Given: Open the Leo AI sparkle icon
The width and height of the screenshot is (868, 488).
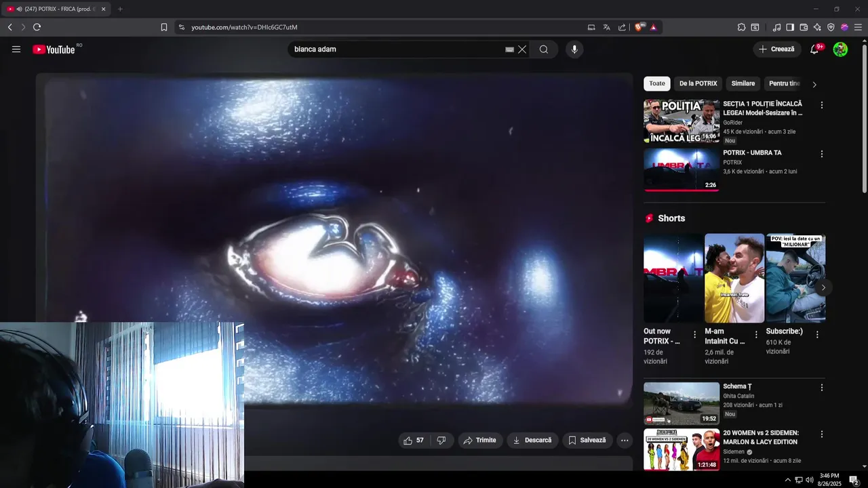Looking at the screenshot, I should coord(817,27).
